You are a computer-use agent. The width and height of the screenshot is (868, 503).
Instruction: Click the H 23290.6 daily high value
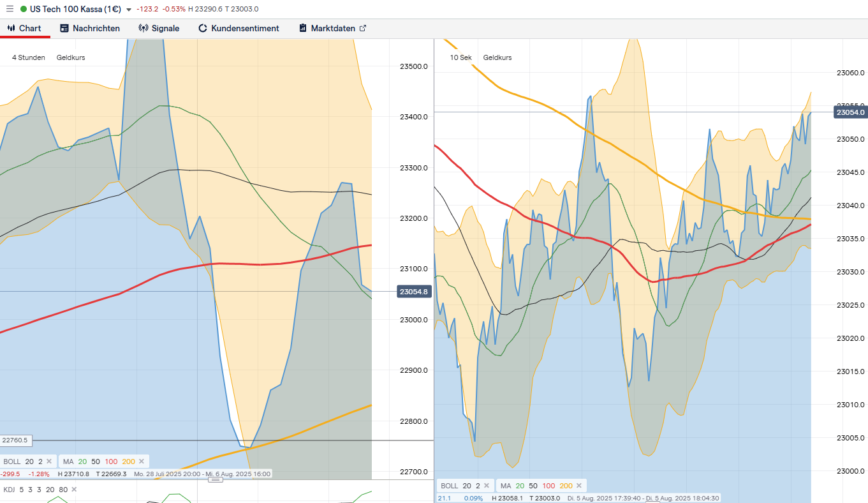click(205, 9)
